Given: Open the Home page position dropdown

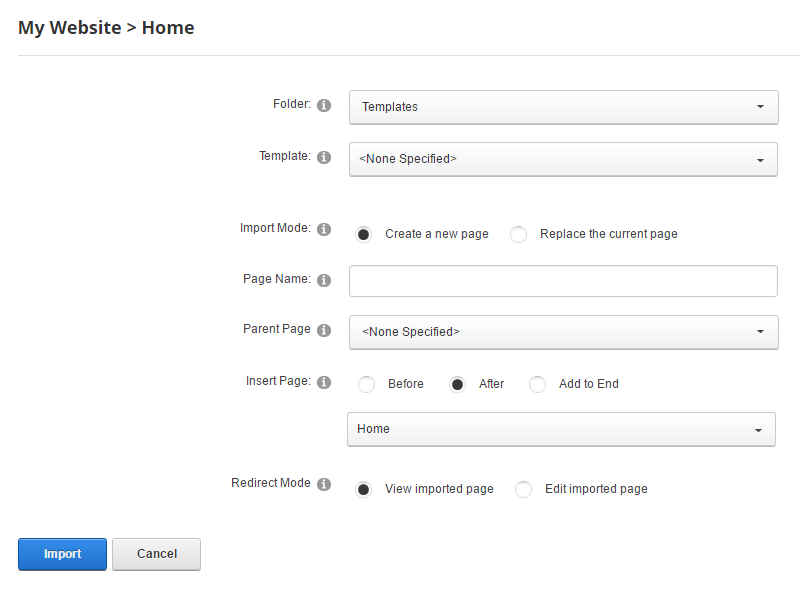Looking at the screenshot, I should [561, 429].
